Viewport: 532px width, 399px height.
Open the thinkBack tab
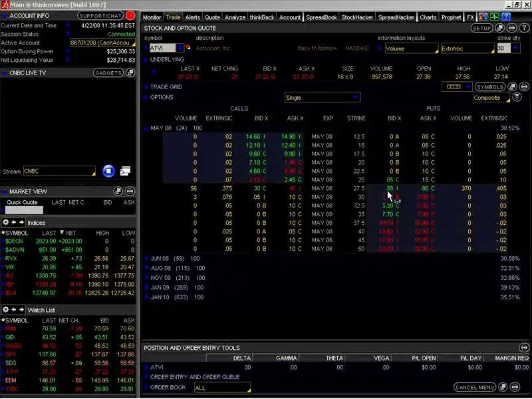click(x=261, y=17)
